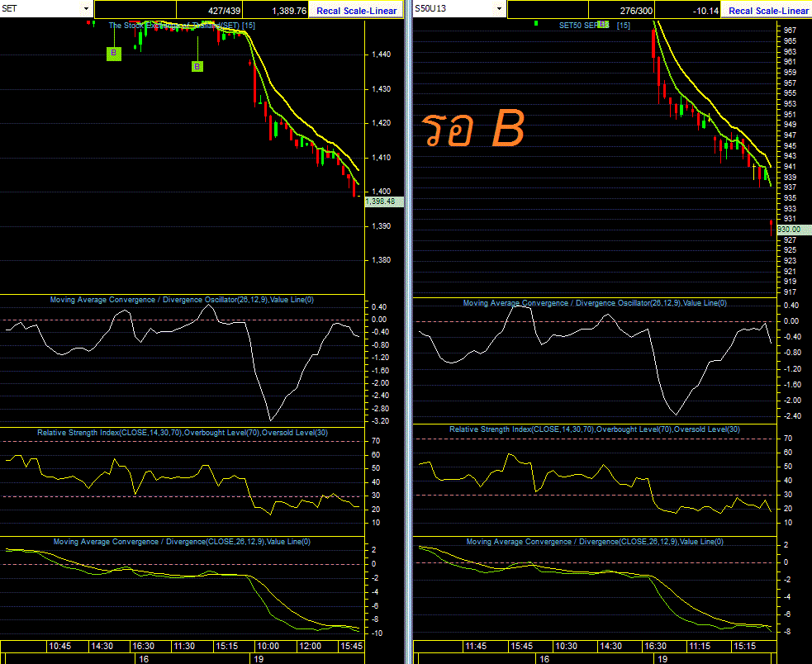Click the 15:15 time label on SET chart
This screenshot has width=812, height=664.
(227, 647)
